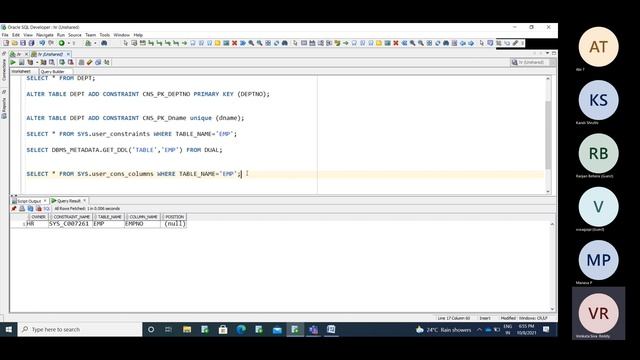Click the EMPNO result cell
This screenshot has height=360, width=640.
(142, 224)
